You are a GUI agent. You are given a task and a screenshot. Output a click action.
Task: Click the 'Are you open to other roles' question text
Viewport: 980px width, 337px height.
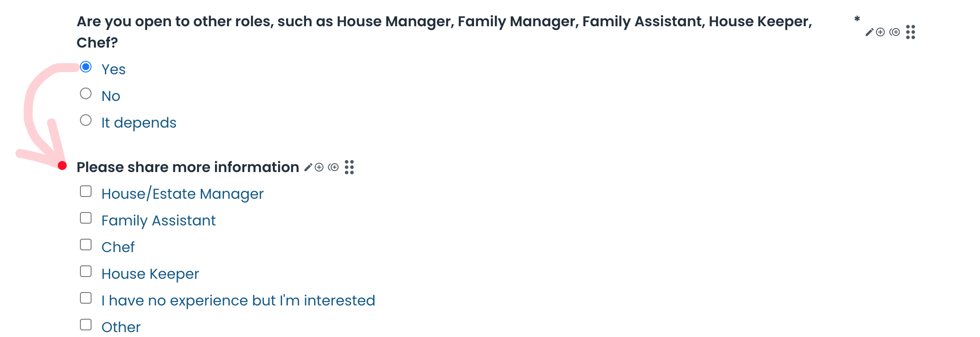(x=444, y=22)
